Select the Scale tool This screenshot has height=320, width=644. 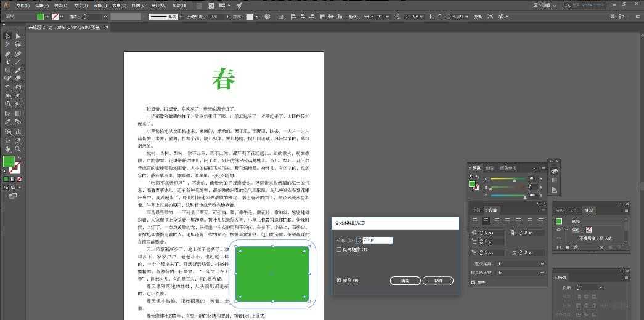tap(18, 87)
